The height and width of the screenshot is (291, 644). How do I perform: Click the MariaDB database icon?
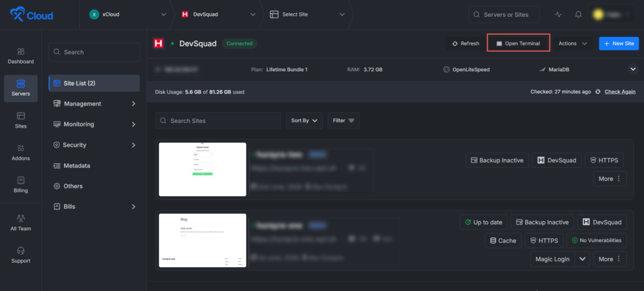[x=542, y=69]
